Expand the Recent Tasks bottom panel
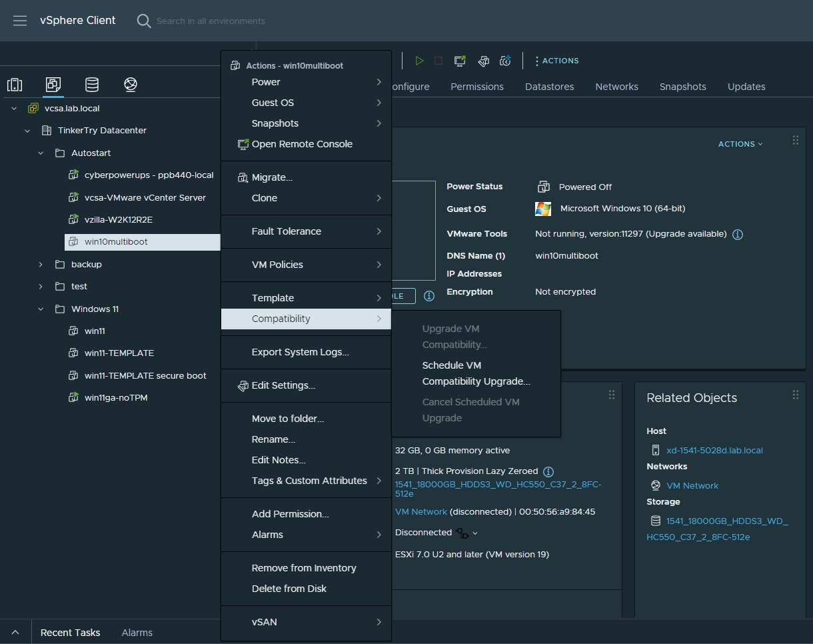This screenshot has width=813, height=644. [x=16, y=633]
